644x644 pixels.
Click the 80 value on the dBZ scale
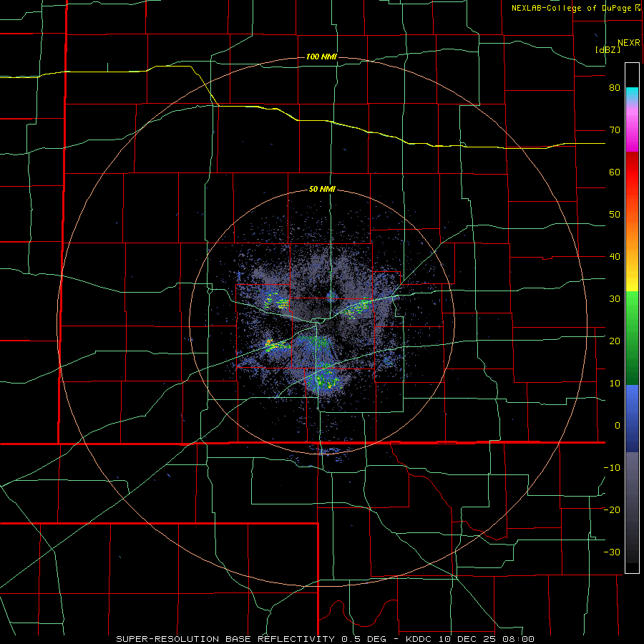[x=615, y=88]
